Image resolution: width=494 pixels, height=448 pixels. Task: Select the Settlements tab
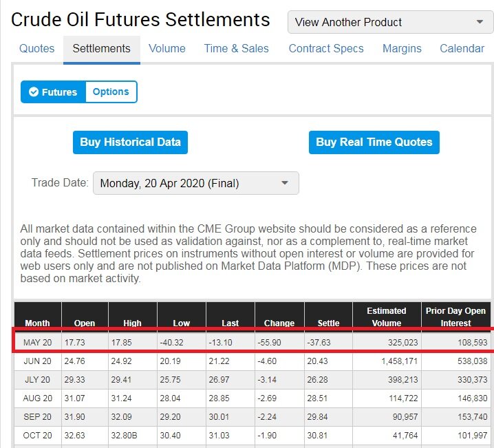[x=101, y=48]
